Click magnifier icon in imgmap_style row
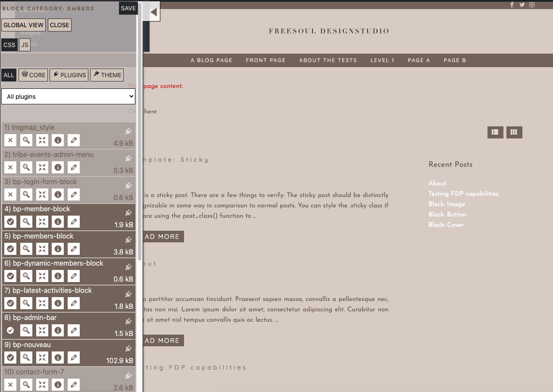The height and width of the screenshot is (392, 553). (26, 140)
